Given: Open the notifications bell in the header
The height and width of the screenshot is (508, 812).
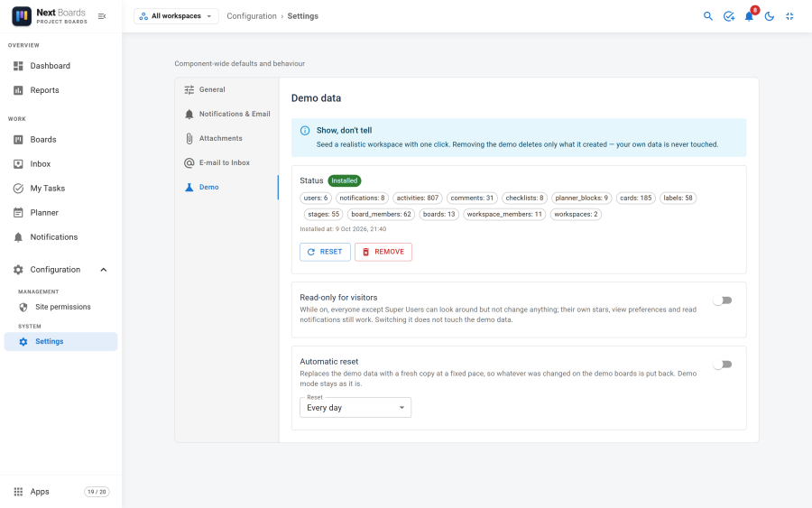Looking at the screenshot, I should [749, 16].
